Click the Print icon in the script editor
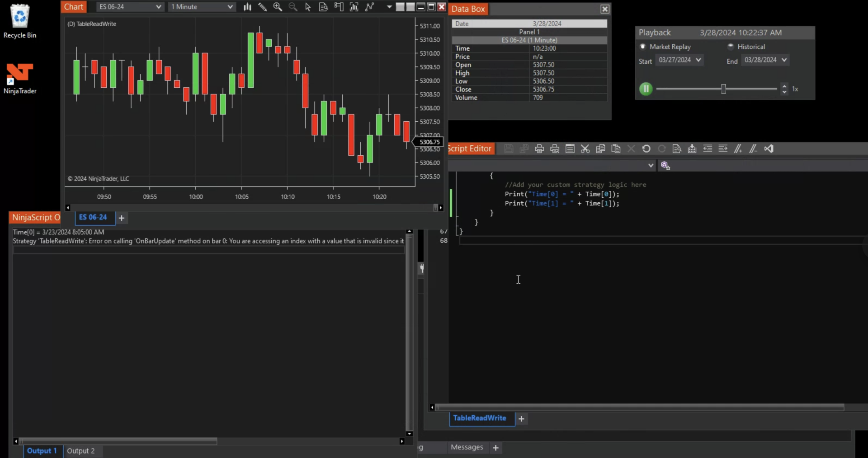Image resolution: width=868 pixels, height=458 pixels. click(539, 149)
